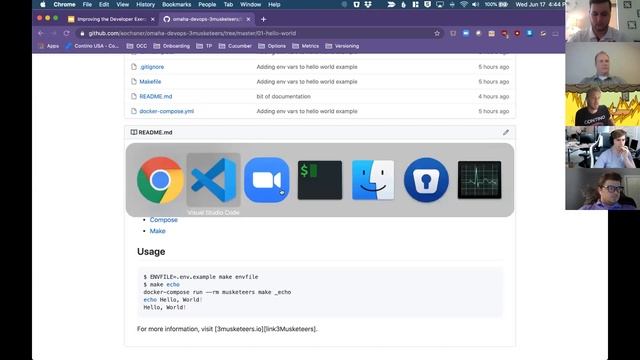The width and height of the screenshot is (640, 360).
Task: Open the File menu
Action: pyautogui.click(x=87, y=4)
